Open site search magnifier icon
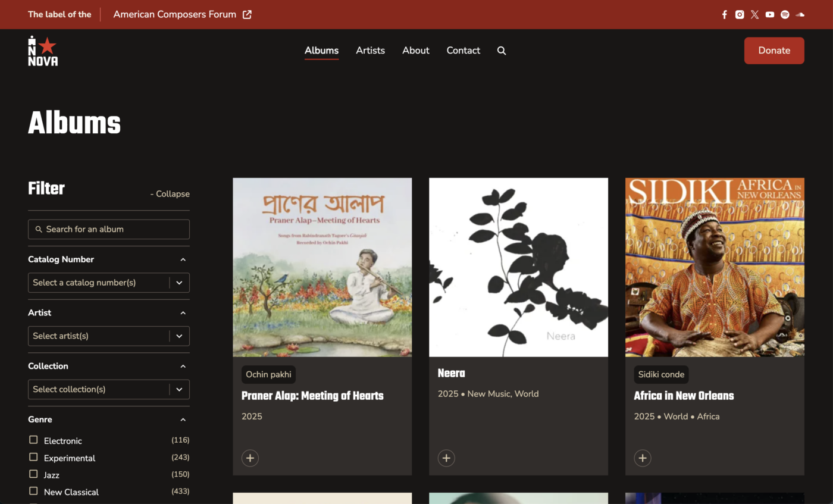 tap(502, 51)
